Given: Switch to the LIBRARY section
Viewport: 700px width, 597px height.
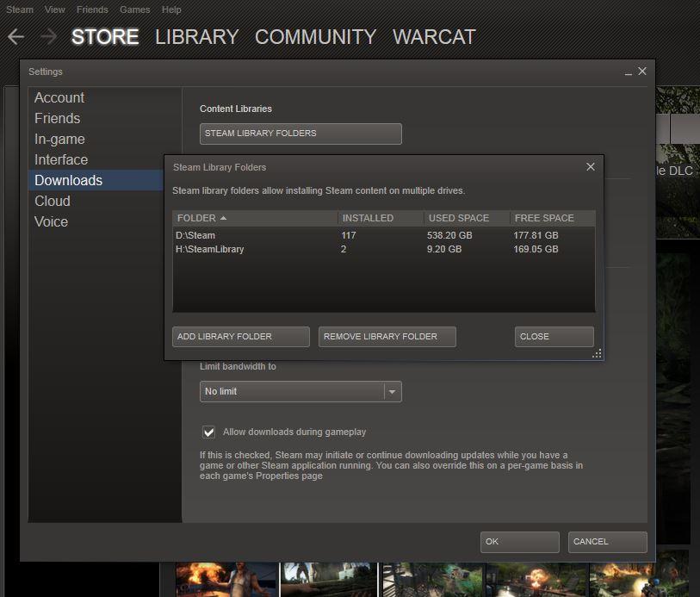Looking at the screenshot, I should pyautogui.click(x=196, y=37).
